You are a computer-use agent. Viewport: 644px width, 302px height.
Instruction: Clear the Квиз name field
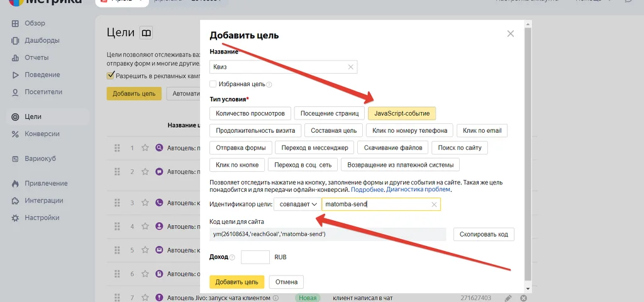tap(351, 67)
